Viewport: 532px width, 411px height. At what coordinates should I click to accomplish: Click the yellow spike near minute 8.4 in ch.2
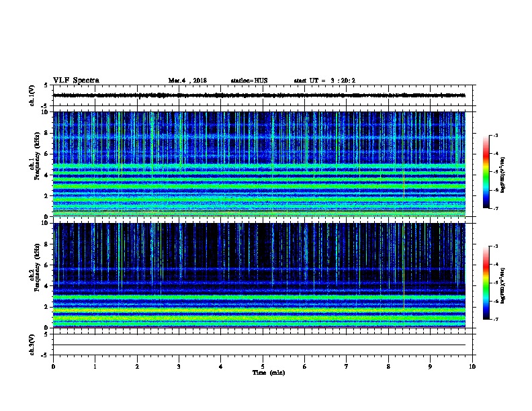(404, 266)
